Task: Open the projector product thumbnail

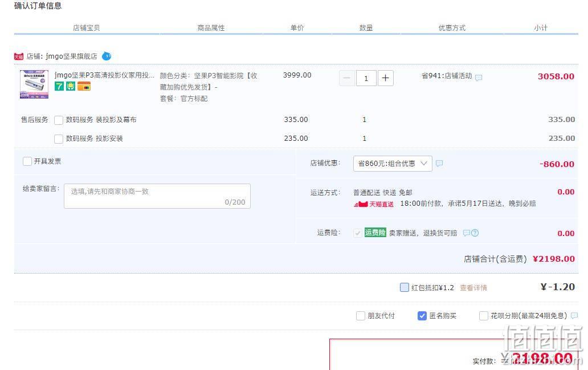Action: click(34, 84)
